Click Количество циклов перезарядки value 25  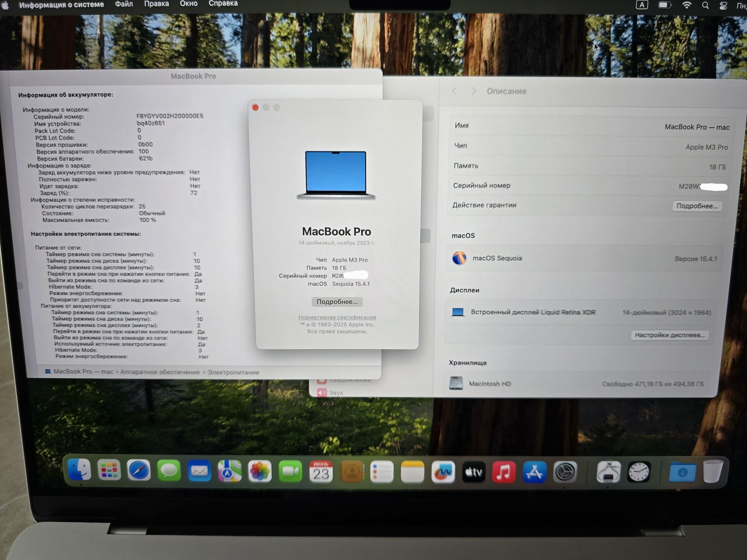tap(142, 206)
